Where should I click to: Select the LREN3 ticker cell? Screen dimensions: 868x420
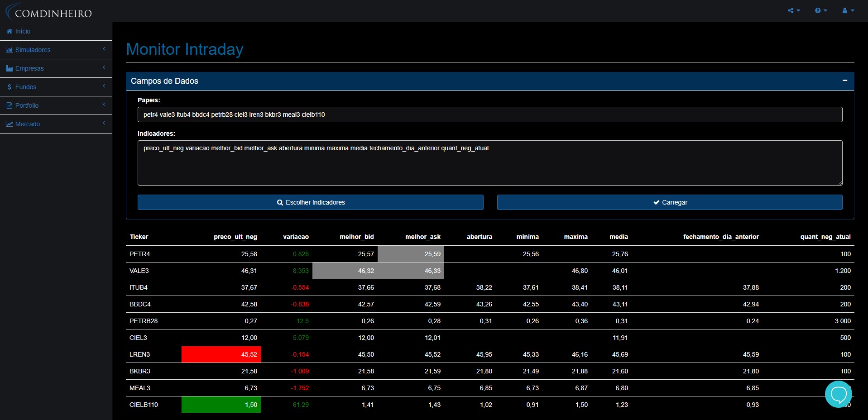coord(153,354)
